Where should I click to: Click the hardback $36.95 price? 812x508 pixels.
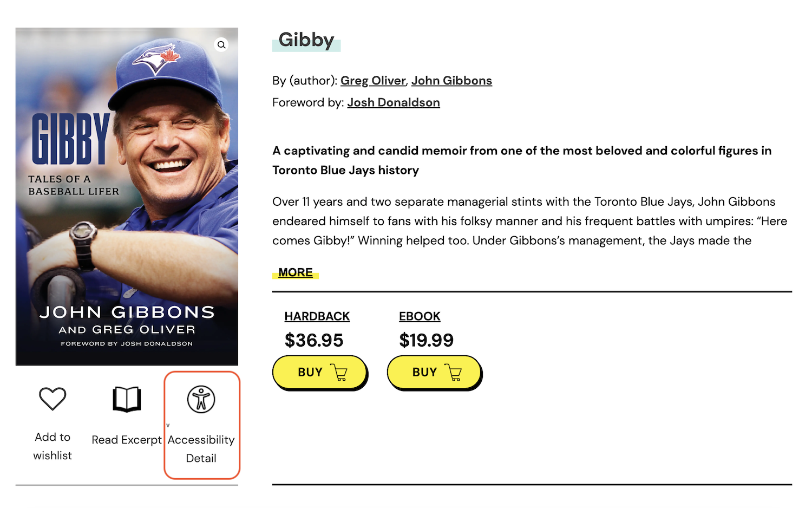pos(314,340)
